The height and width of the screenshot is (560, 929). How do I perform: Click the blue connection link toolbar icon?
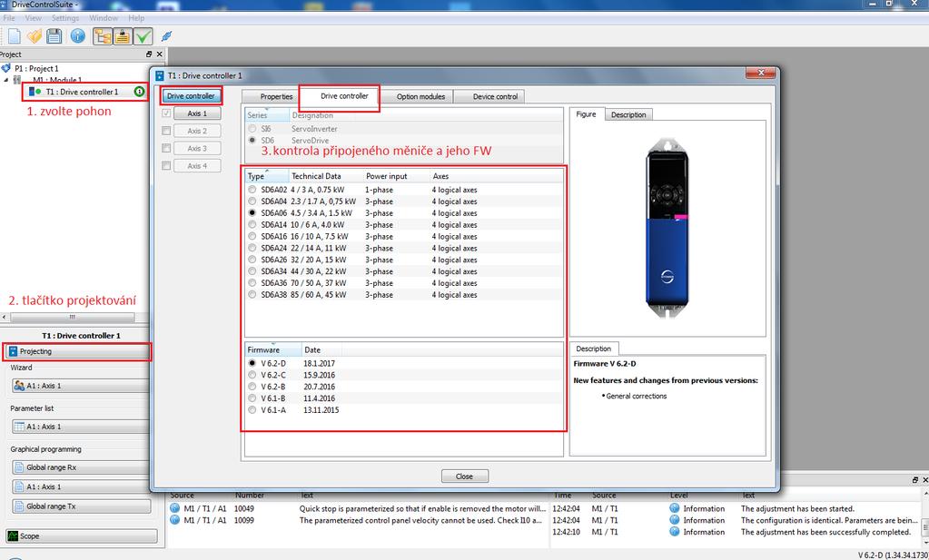(166, 36)
